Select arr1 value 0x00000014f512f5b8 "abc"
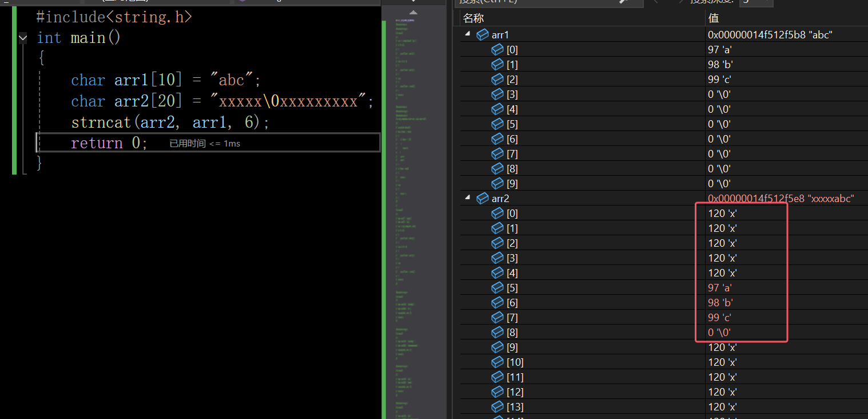Image resolution: width=868 pixels, height=419 pixels. [x=770, y=35]
